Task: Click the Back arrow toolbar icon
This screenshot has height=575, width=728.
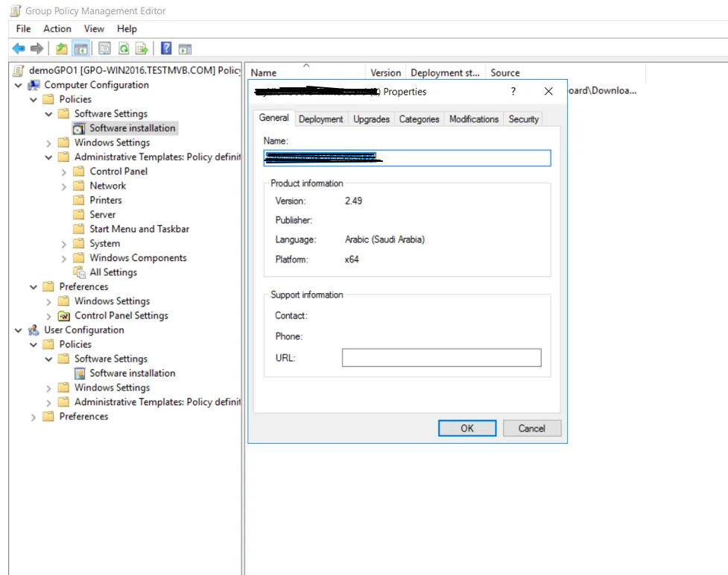Action: [19, 49]
